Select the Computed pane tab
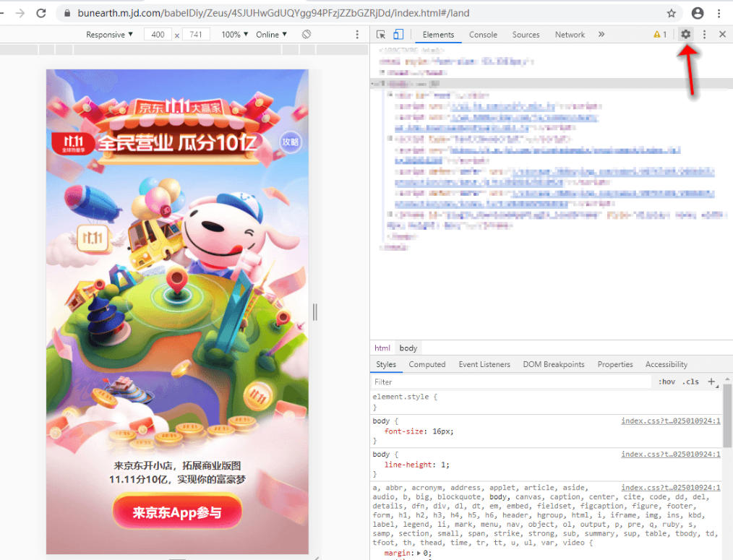 click(426, 364)
